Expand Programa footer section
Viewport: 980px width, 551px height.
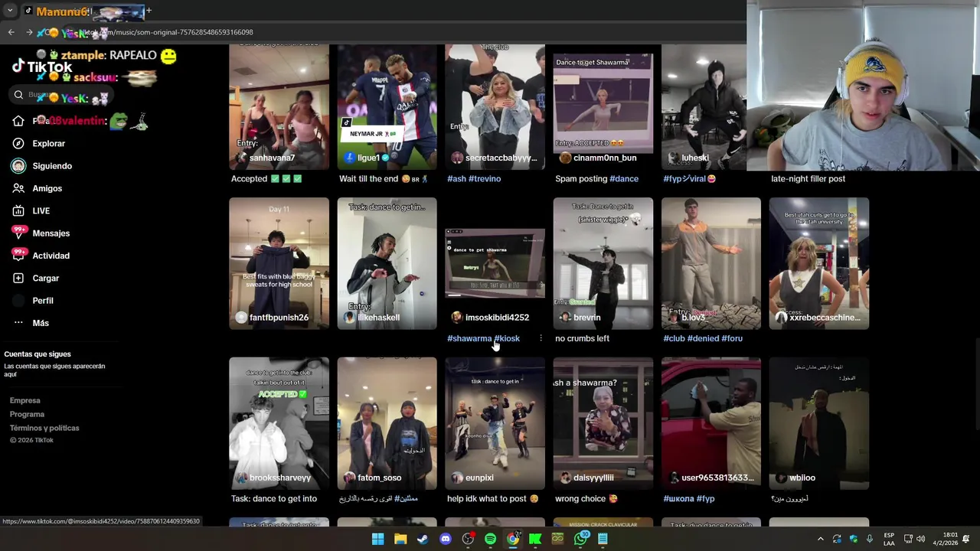tap(27, 414)
